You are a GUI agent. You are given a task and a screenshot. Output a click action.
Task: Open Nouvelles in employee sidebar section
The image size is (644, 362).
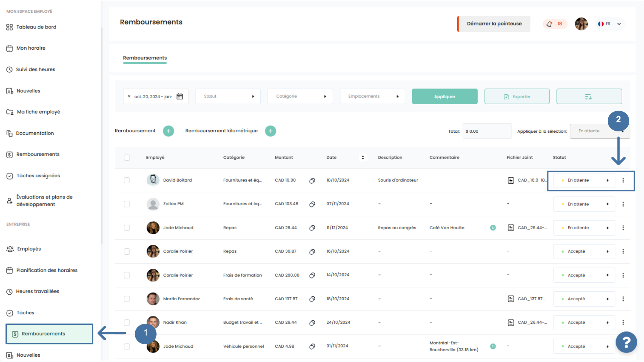click(x=23, y=91)
